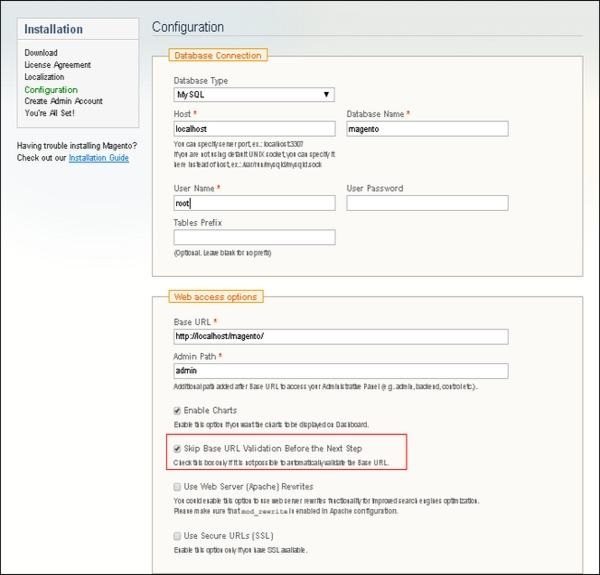This screenshot has height=575, width=600.
Task: Uncheck Skip Base URL Validation checkbox
Action: (178, 449)
